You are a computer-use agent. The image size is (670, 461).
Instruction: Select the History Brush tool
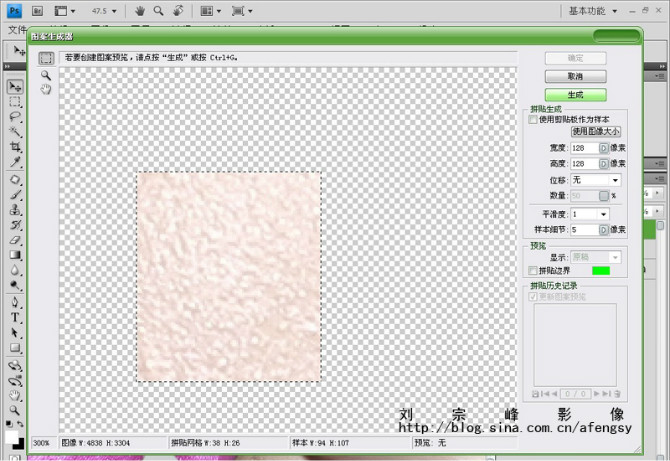(x=15, y=225)
